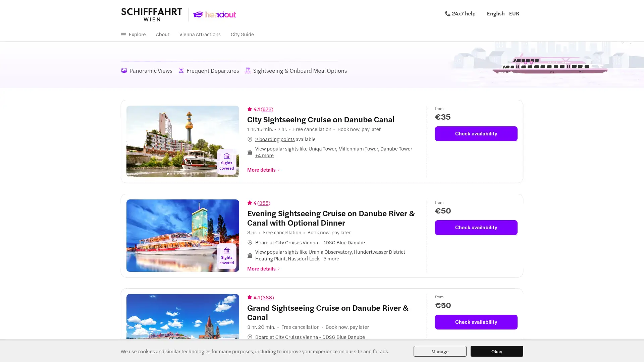This screenshot has height=362, width=644.
Task: Click the Panoramic Views image icon
Action: [124, 70]
